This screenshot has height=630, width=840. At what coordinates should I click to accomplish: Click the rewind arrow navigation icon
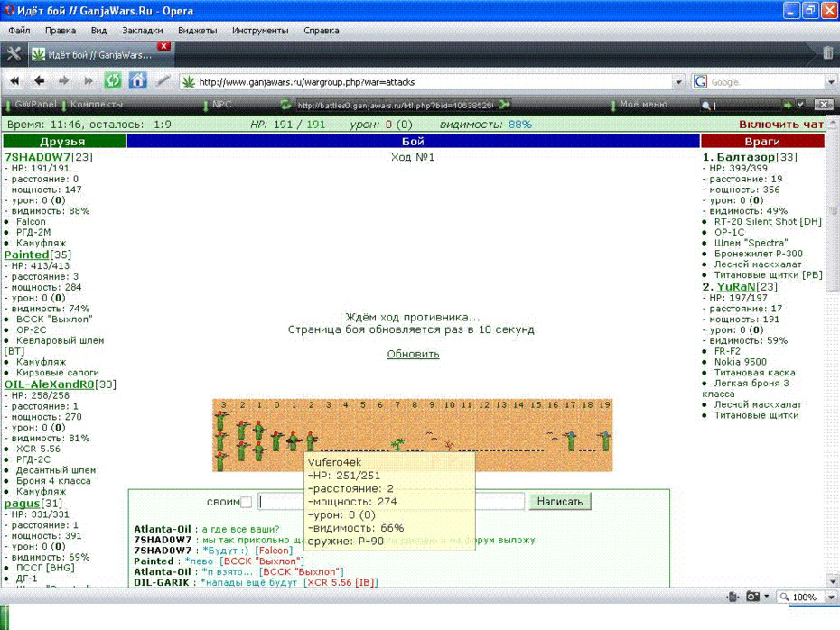click(14, 81)
